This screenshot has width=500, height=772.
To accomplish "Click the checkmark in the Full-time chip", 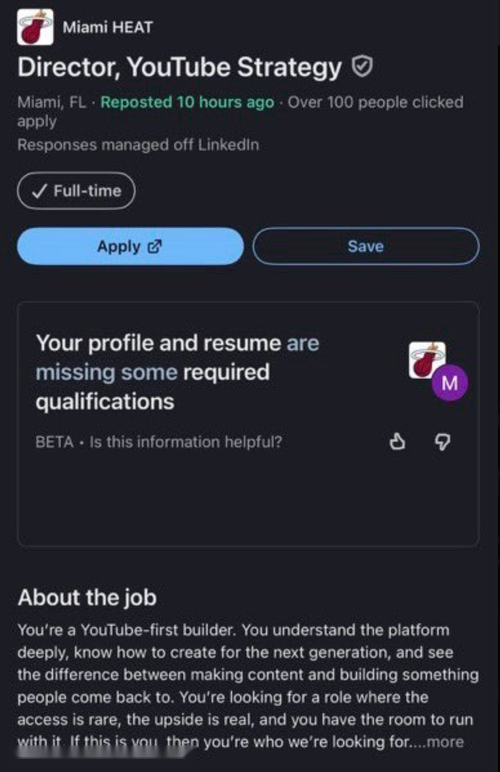I will click(x=39, y=191).
